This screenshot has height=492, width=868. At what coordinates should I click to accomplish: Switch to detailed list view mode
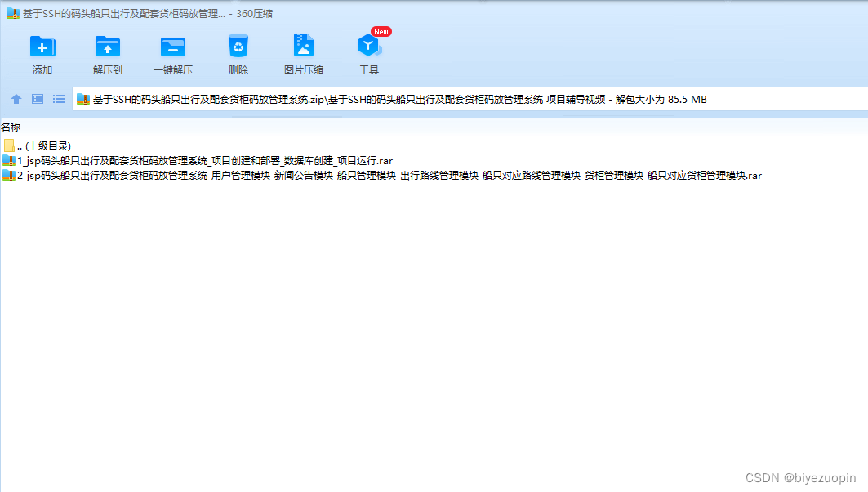tap(58, 99)
